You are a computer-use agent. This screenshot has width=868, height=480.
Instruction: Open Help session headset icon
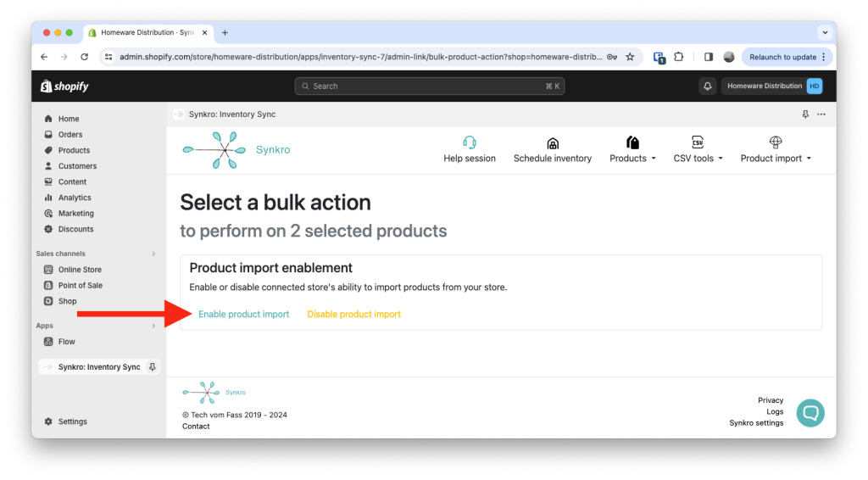[470, 142]
